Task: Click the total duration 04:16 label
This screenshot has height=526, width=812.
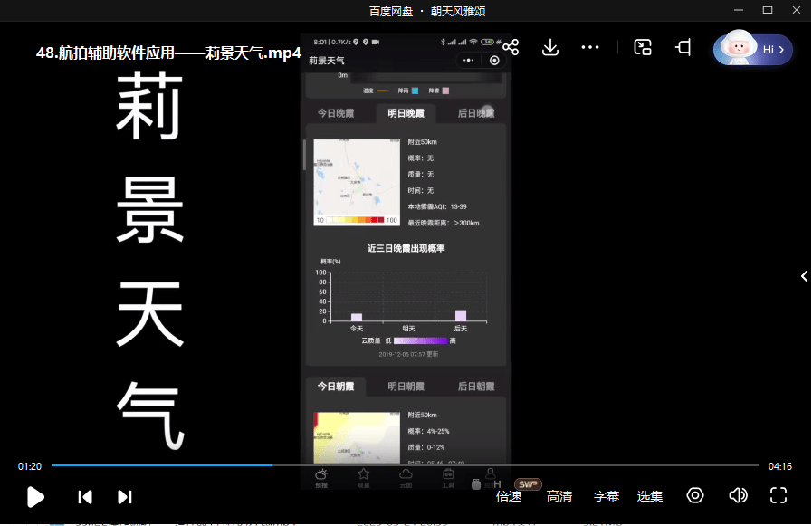Action: pos(780,466)
